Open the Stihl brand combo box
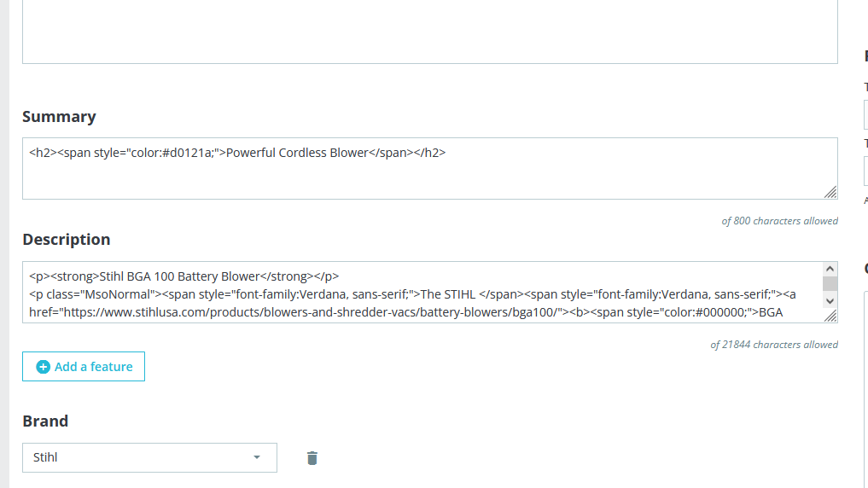This screenshot has height=488, width=868. 149,457
